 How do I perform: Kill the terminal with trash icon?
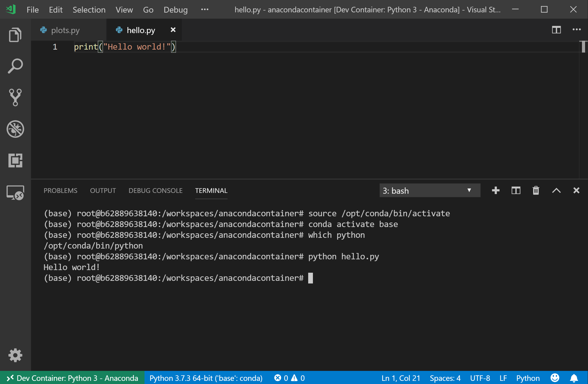pyautogui.click(x=536, y=191)
